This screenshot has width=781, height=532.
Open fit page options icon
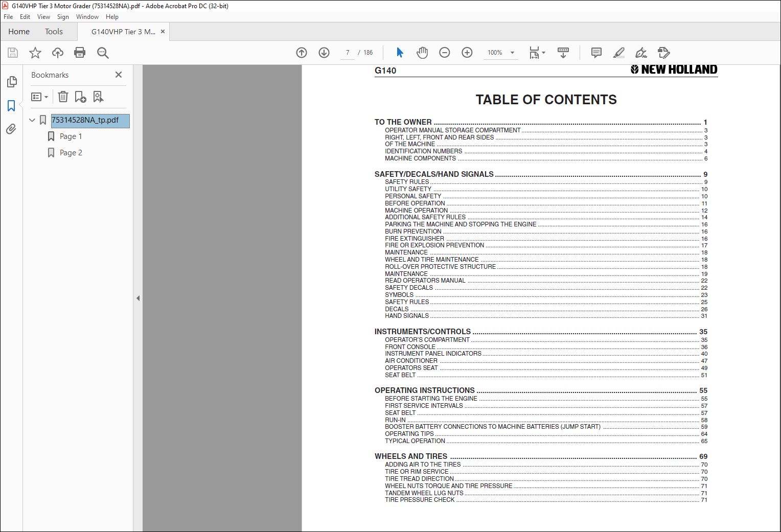click(537, 53)
